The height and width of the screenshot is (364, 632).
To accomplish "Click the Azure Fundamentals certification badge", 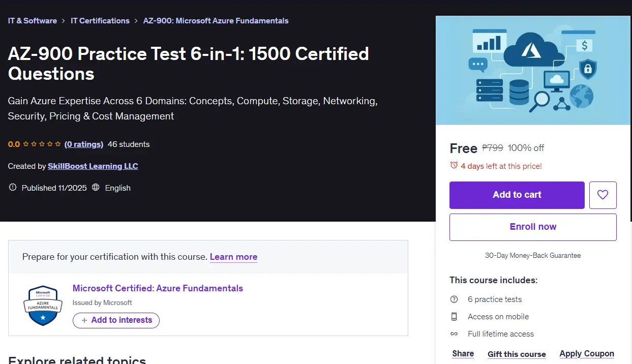I will point(43,305).
